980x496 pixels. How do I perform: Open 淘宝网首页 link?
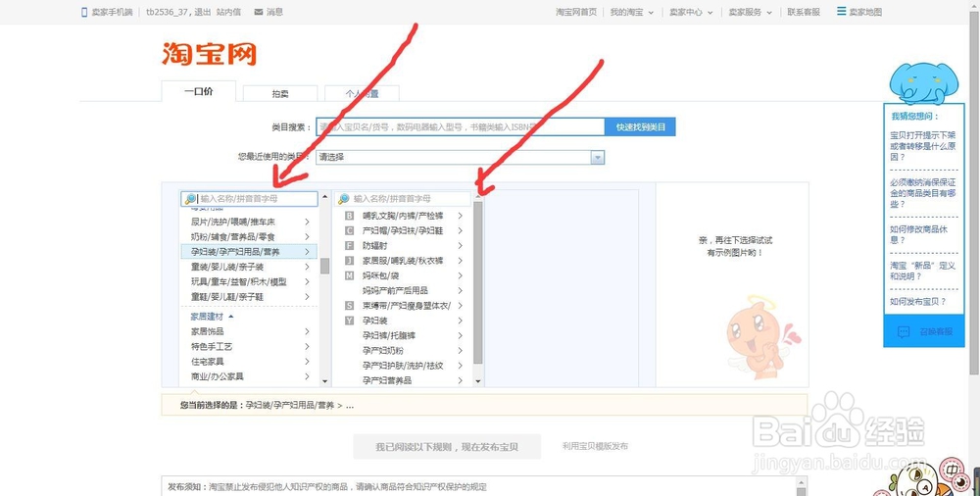[576, 12]
